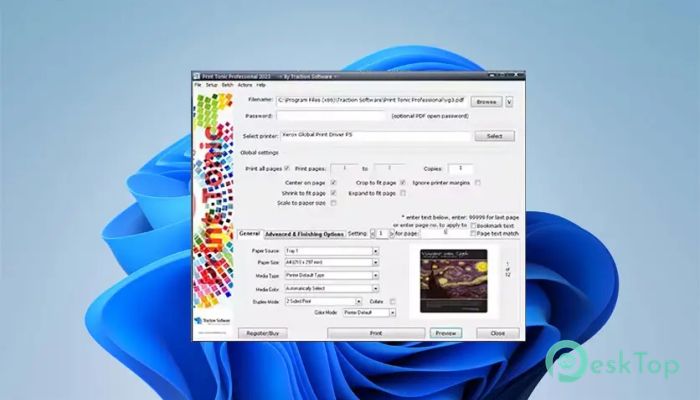This screenshot has width=700, height=400.
Task: Enable Ignore printer margins checkbox
Action: [x=478, y=183]
